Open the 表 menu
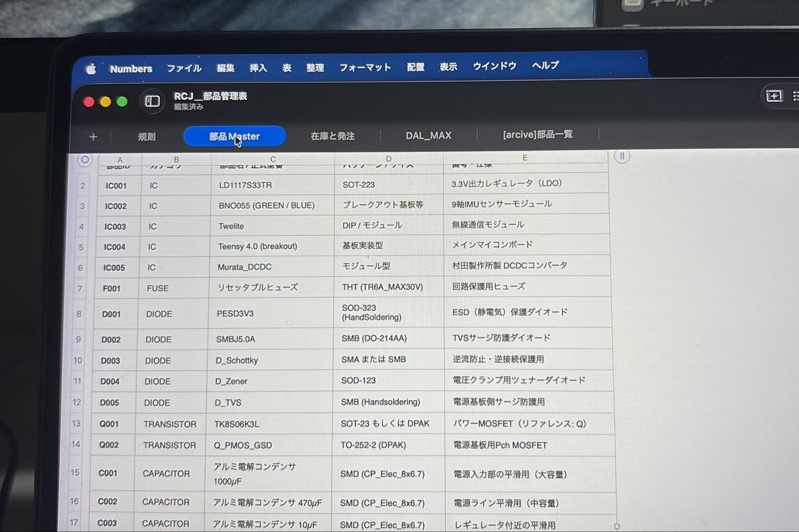Viewport: 799px width, 532px height. point(287,68)
